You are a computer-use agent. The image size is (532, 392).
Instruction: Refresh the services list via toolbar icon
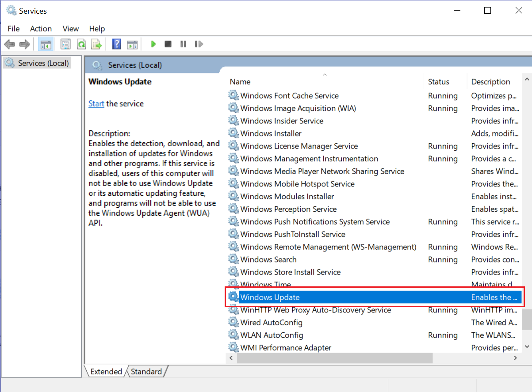click(81, 44)
